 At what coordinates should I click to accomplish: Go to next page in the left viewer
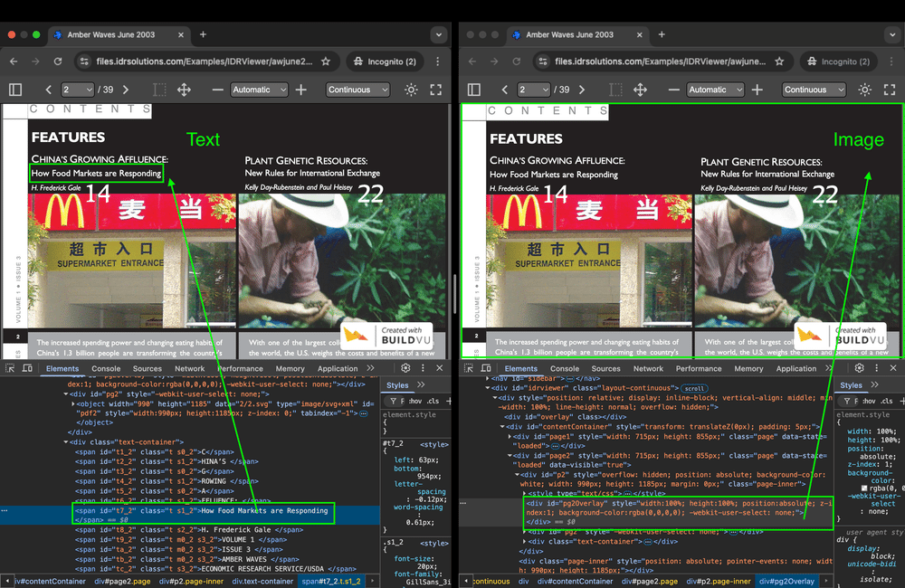(125, 90)
